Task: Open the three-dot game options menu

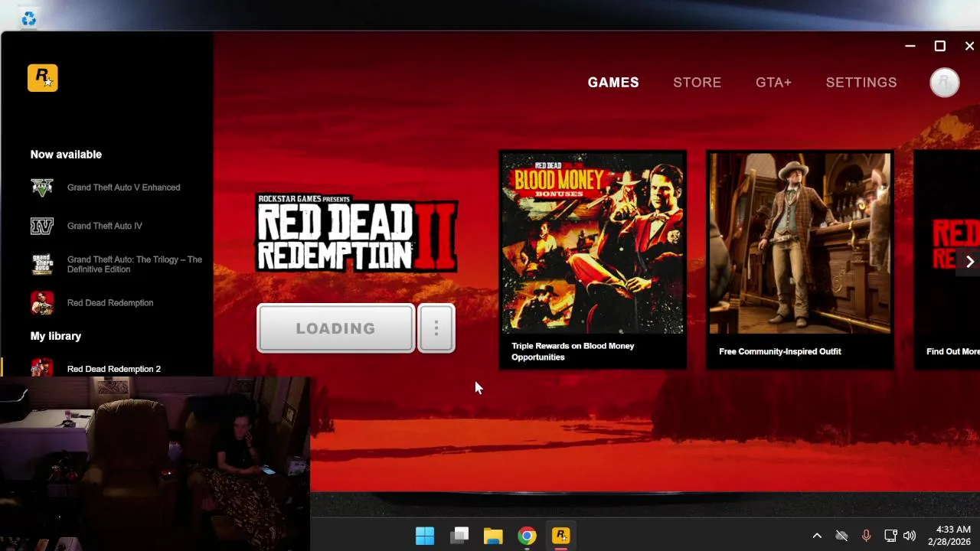Action: (x=436, y=328)
